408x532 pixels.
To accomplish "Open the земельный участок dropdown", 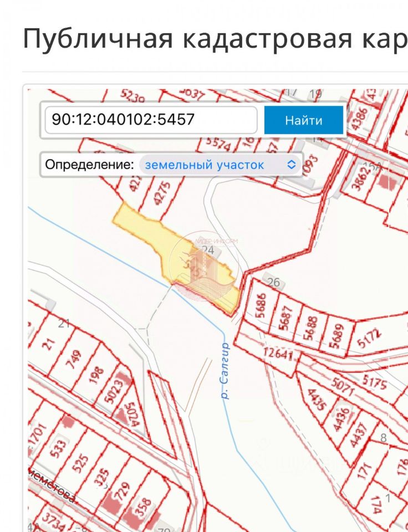I will point(221,165).
